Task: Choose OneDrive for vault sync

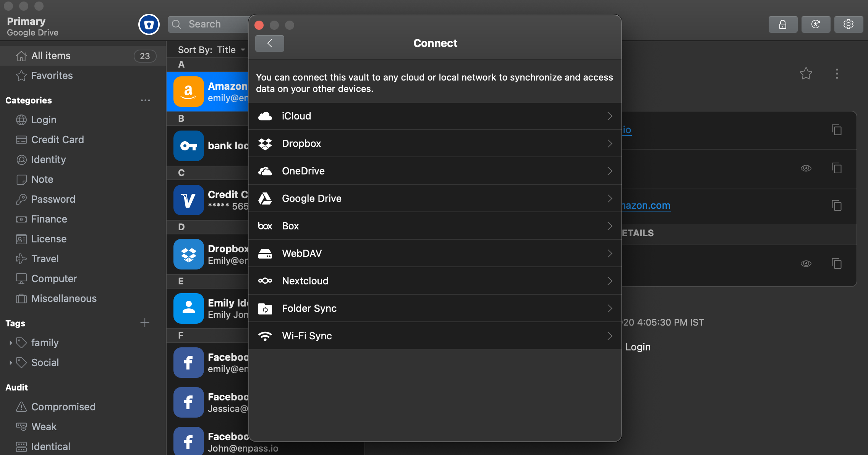Action: pyautogui.click(x=435, y=171)
